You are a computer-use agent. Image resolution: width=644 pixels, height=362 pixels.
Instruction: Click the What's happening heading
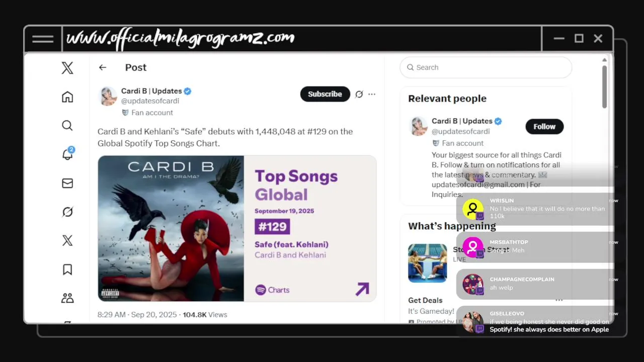click(452, 226)
